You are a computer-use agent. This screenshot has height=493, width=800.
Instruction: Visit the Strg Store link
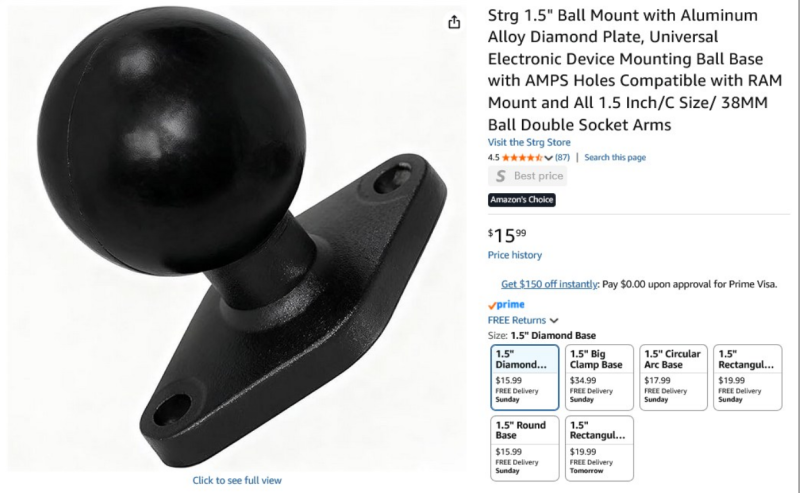coord(529,142)
